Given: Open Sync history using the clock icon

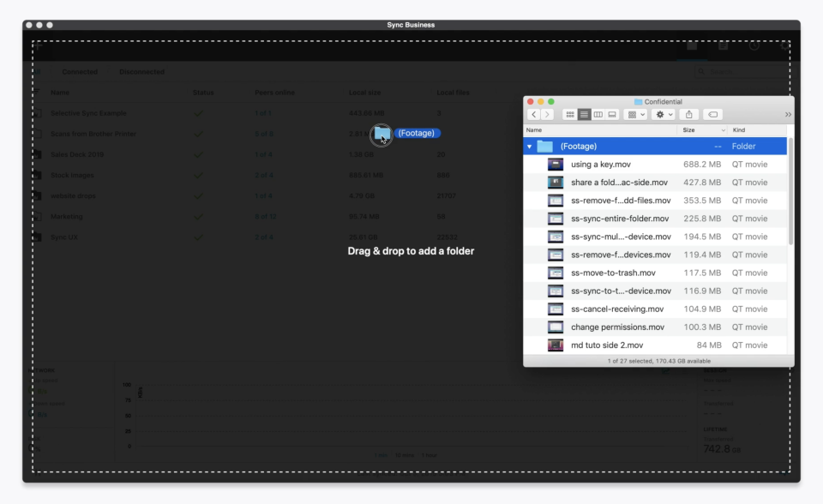Looking at the screenshot, I should click(754, 46).
